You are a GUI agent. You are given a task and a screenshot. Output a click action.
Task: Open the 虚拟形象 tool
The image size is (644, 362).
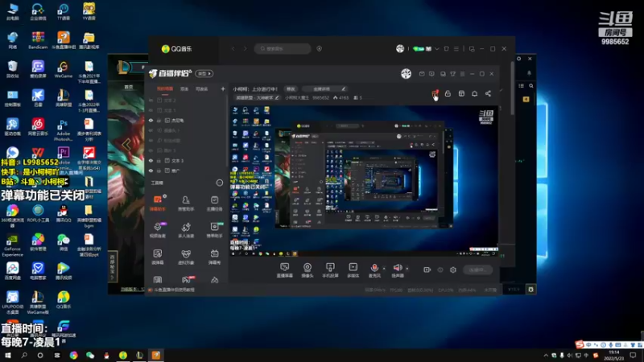click(x=186, y=257)
